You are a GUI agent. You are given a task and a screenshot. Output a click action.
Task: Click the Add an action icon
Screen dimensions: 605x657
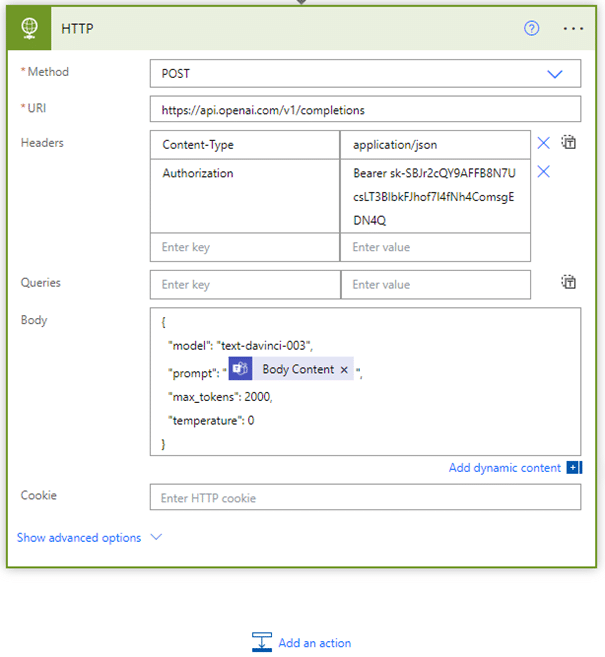pos(262,642)
